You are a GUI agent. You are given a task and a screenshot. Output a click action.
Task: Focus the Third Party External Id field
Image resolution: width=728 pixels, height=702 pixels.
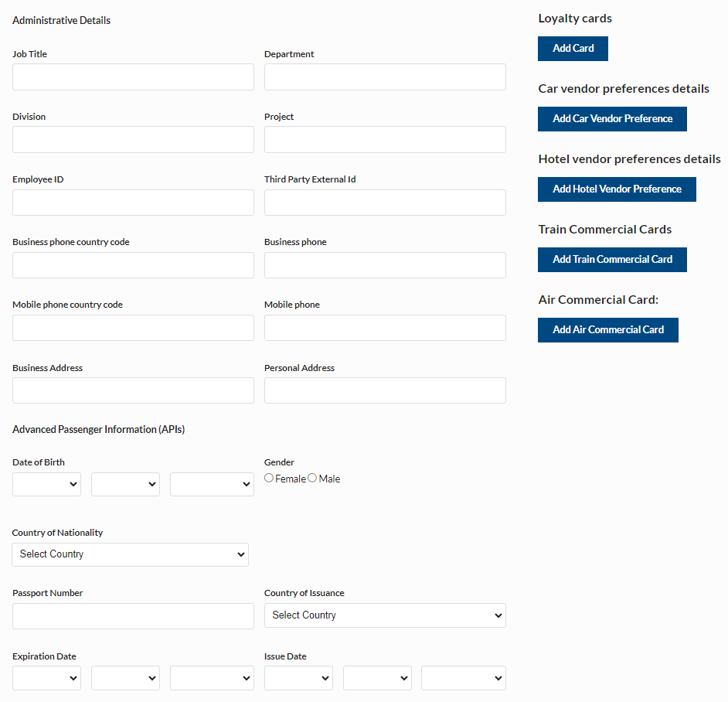coord(385,202)
